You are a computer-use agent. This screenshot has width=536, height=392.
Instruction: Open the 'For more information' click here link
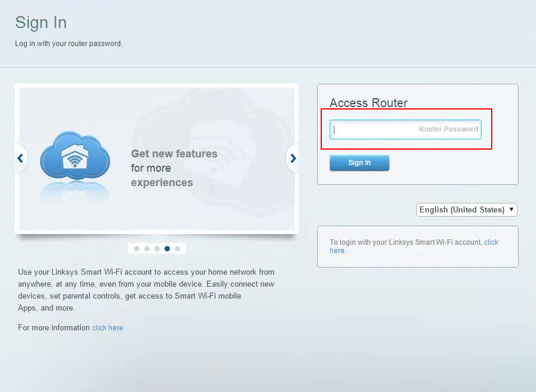click(x=108, y=328)
